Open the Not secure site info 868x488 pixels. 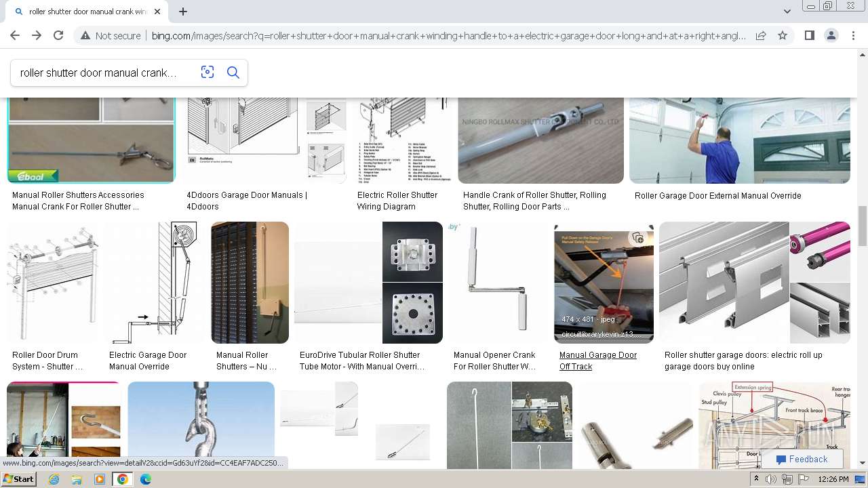pos(111,35)
